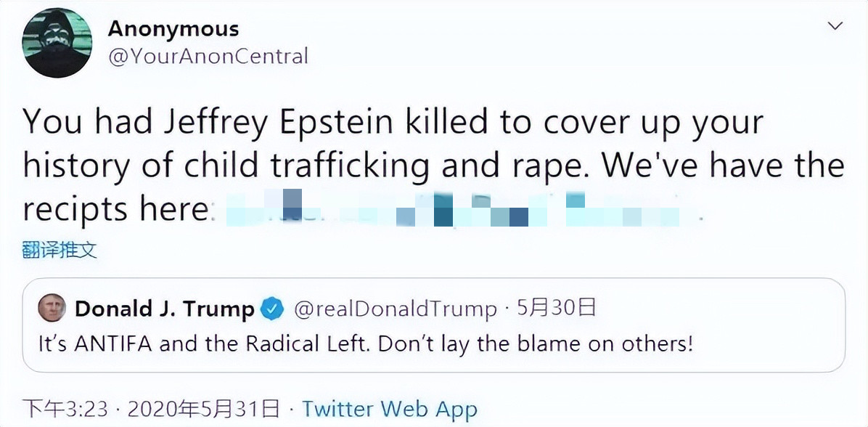The image size is (868, 427).
Task: Click the Twitter Web App source link
Action: (390, 409)
